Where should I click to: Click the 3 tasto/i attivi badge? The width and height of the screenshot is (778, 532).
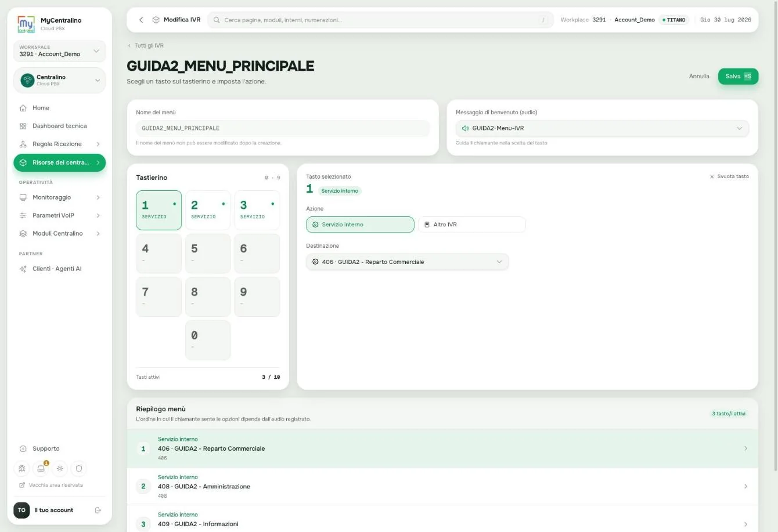click(729, 414)
